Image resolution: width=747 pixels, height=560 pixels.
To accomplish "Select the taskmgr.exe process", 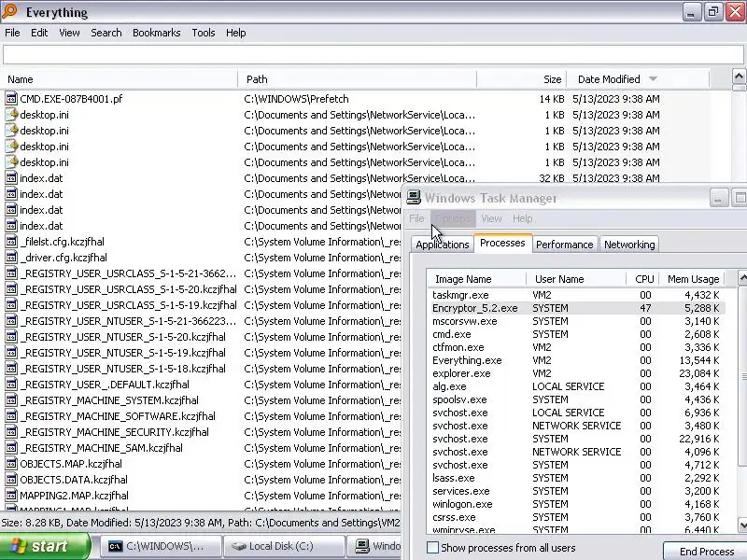I will click(x=576, y=295).
